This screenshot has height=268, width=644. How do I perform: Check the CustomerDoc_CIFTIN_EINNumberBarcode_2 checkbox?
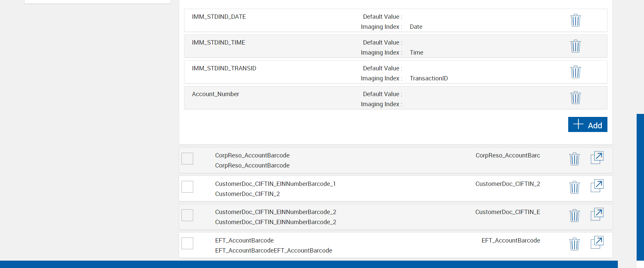[x=187, y=215]
